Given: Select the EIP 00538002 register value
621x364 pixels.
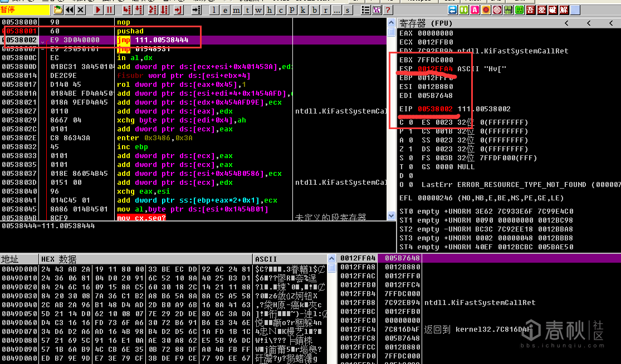Looking at the screenshot, I should 435,109.
